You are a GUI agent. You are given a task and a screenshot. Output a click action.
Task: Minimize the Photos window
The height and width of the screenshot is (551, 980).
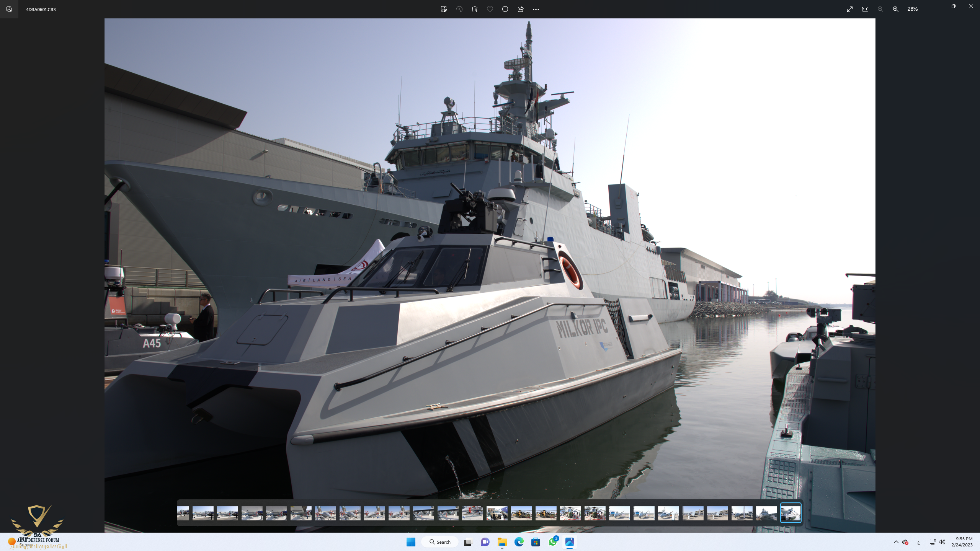click(x=936, y=6)
